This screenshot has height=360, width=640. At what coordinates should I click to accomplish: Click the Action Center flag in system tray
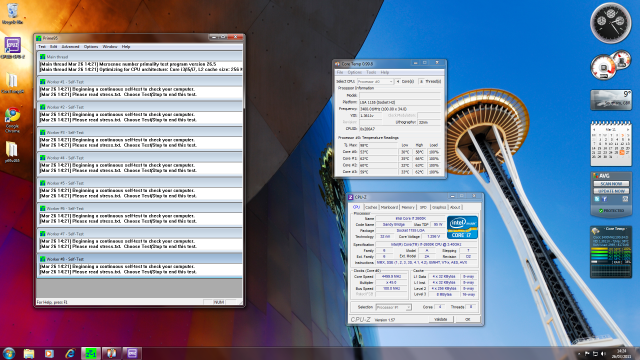[587, 353]
